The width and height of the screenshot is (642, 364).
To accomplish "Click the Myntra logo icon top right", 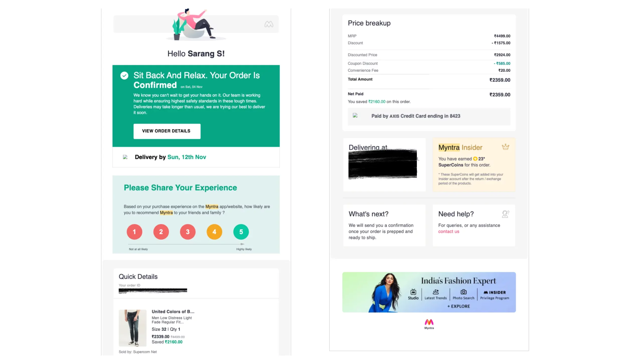I will click(x=269, y=24).
